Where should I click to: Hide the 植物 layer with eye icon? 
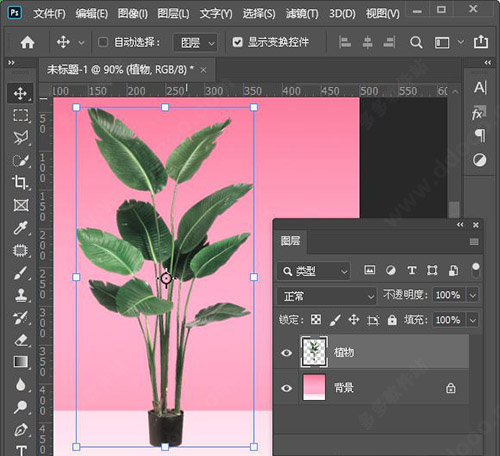click(286, 352)
